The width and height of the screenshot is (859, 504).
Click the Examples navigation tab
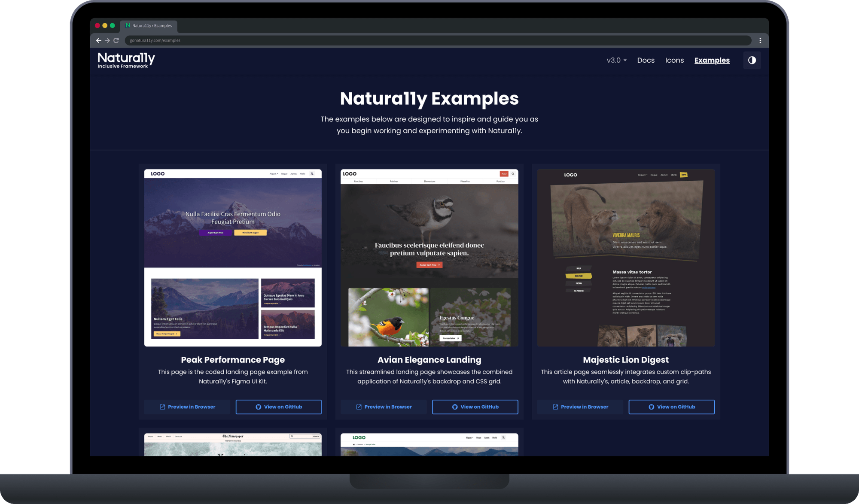(x=712, y=60)
